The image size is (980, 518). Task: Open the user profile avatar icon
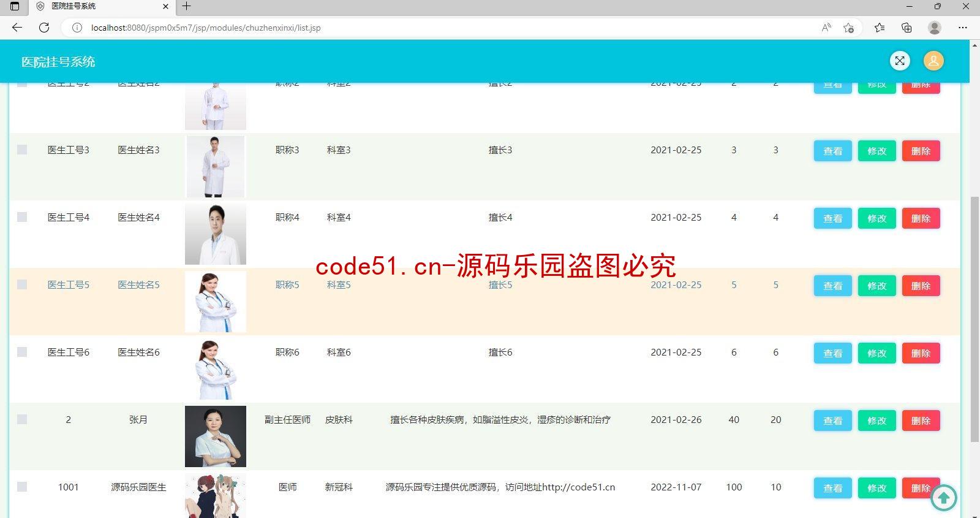coord(933,61)
